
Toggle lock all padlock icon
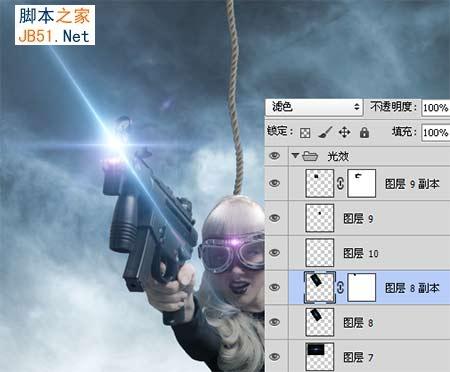coord(364,133)
